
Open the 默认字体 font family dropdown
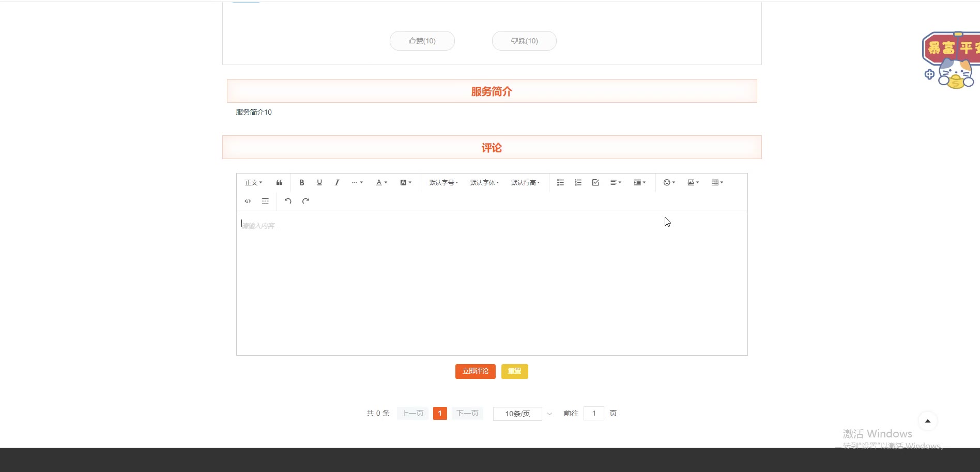click(x=484, y=182)
